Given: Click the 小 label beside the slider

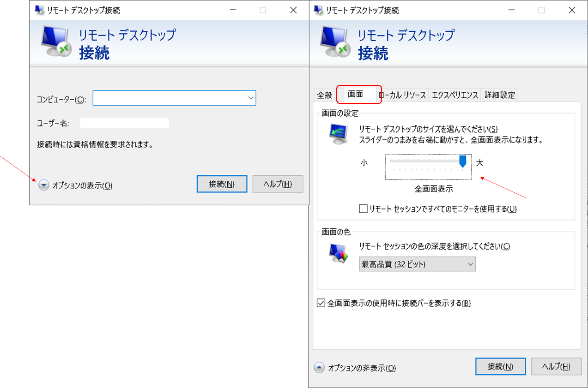Looking at the screenshot, I should 364,163.
